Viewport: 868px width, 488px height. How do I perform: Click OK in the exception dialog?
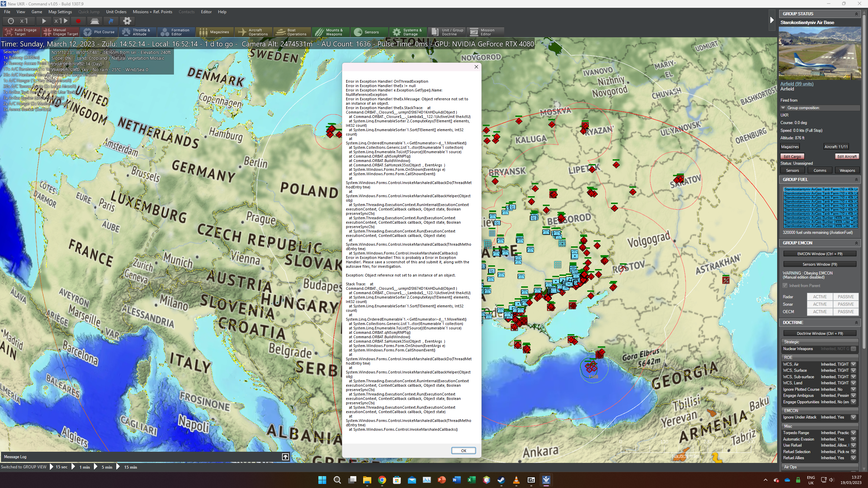point(463,450)
